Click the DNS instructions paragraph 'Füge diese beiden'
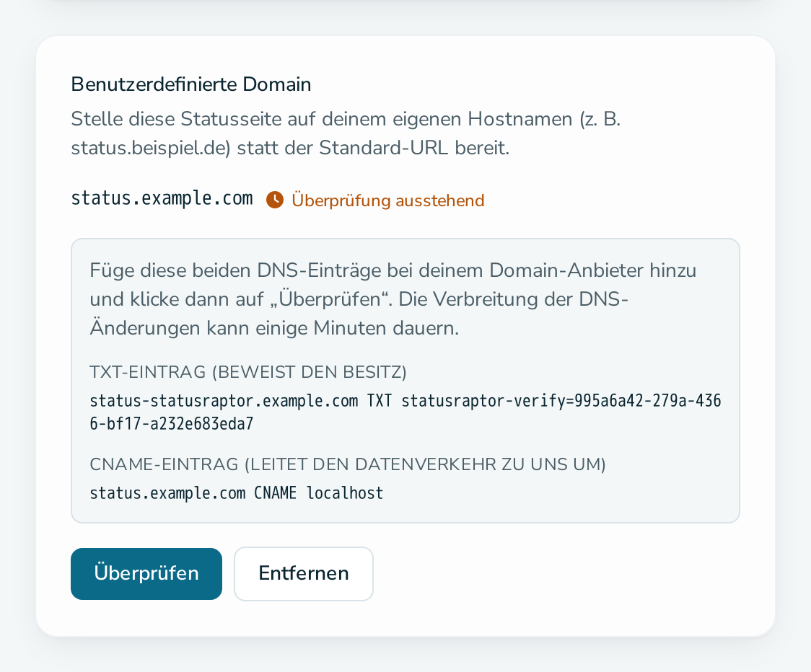 click(x=393, y=299)
